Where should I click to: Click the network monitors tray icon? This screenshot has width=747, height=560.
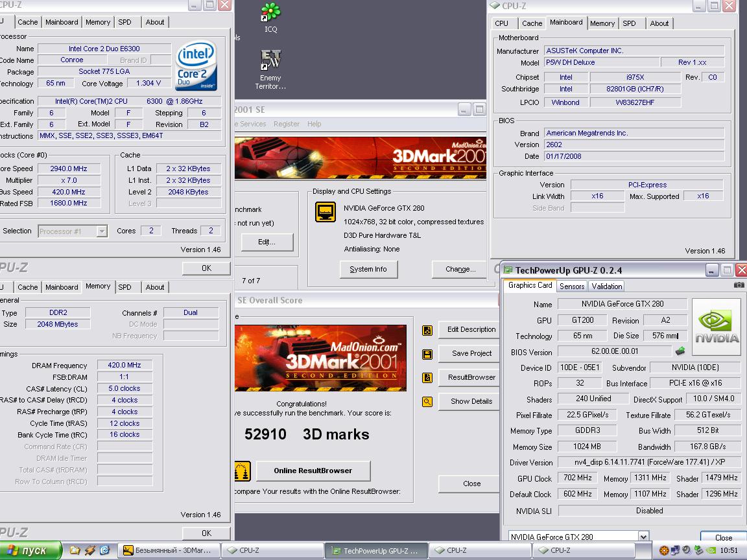675,550
